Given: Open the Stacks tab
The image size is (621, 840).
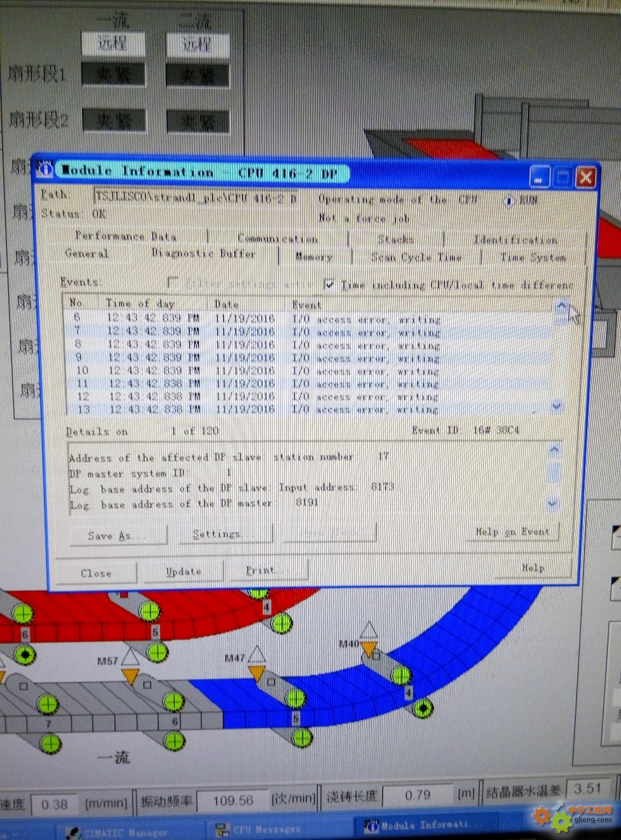Looking at the screenshot, I should click(x=395, y=240).
